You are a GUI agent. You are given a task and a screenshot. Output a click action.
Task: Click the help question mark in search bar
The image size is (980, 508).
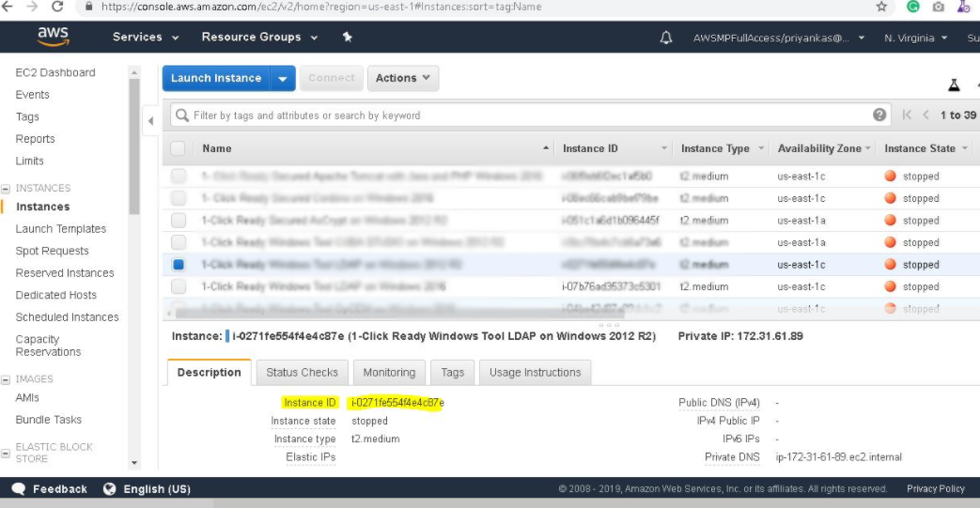pyautogui.click(x=879, y=115)
